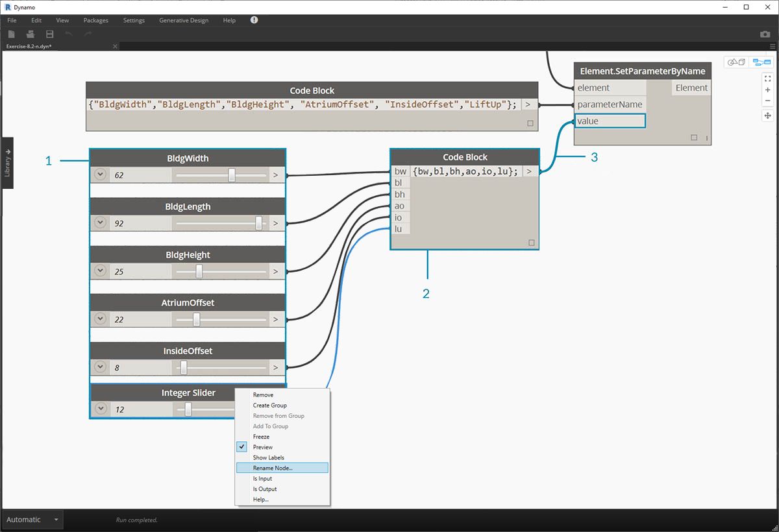The height and width of the screenshot is (532, 779).
Task: Open the Library side panel
Action: pyautogui.click(x=7, y=163)
